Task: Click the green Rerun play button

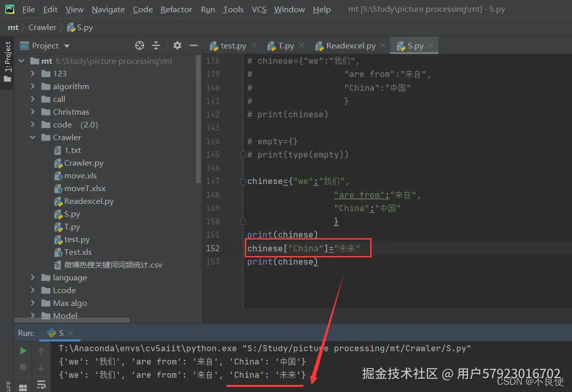Action: click(x=23, y=351)
